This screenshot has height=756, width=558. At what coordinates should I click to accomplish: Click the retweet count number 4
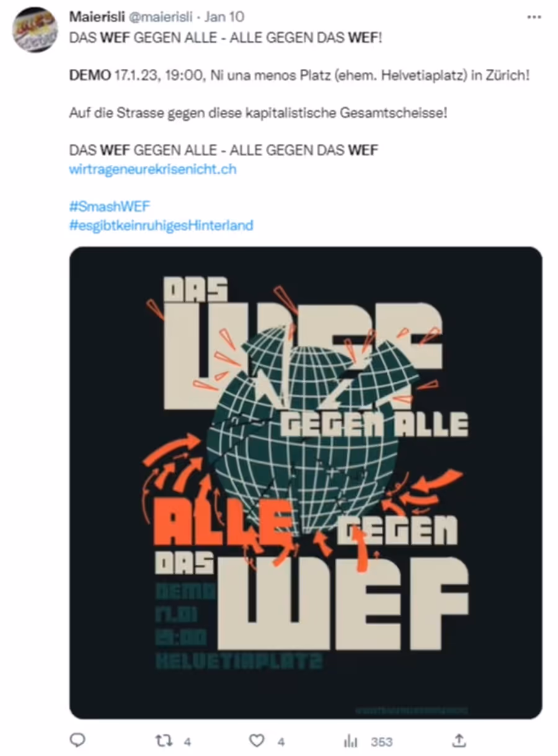coord(187,741)
